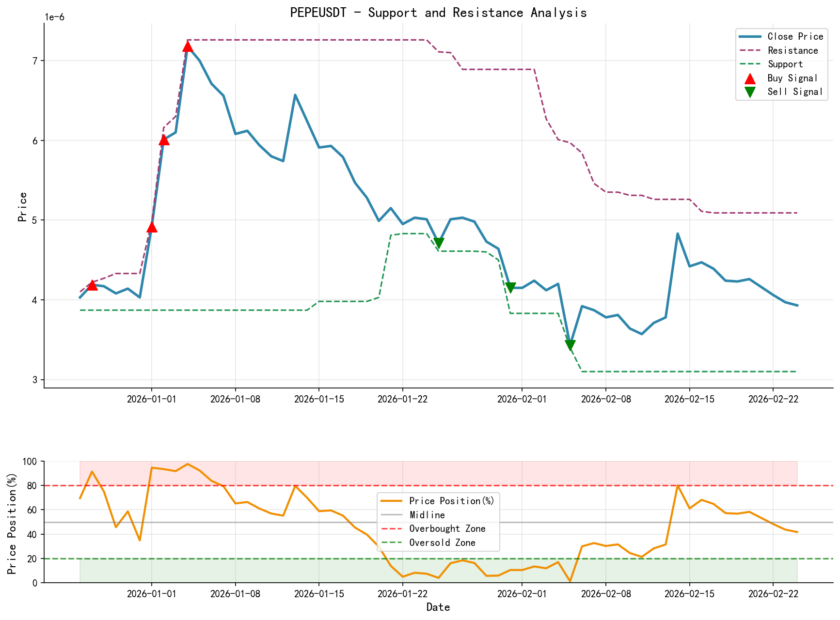Click the chart title text
The width and height of the screenshot is (840, 620).
(438, 13)
